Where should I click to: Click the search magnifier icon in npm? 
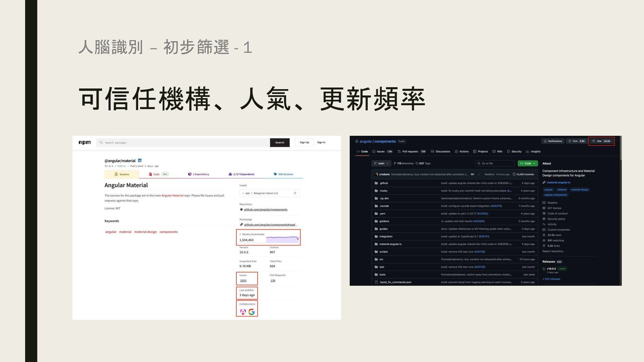[x=101, y=142]
